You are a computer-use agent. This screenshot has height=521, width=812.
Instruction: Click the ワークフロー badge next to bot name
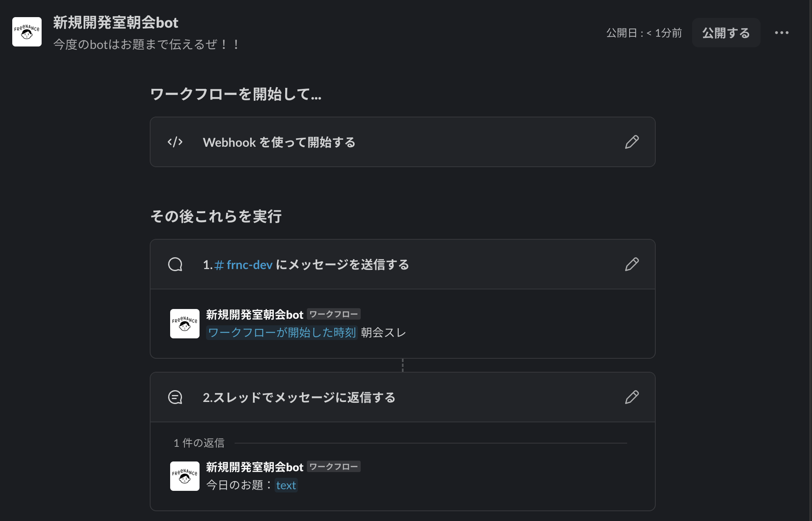click(x=333, y=314)
